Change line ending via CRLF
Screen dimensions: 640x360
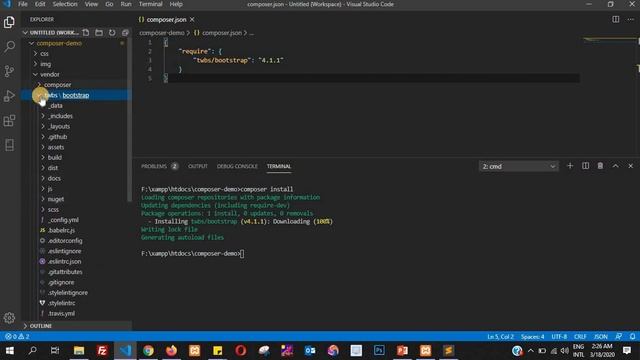point(580,336)
